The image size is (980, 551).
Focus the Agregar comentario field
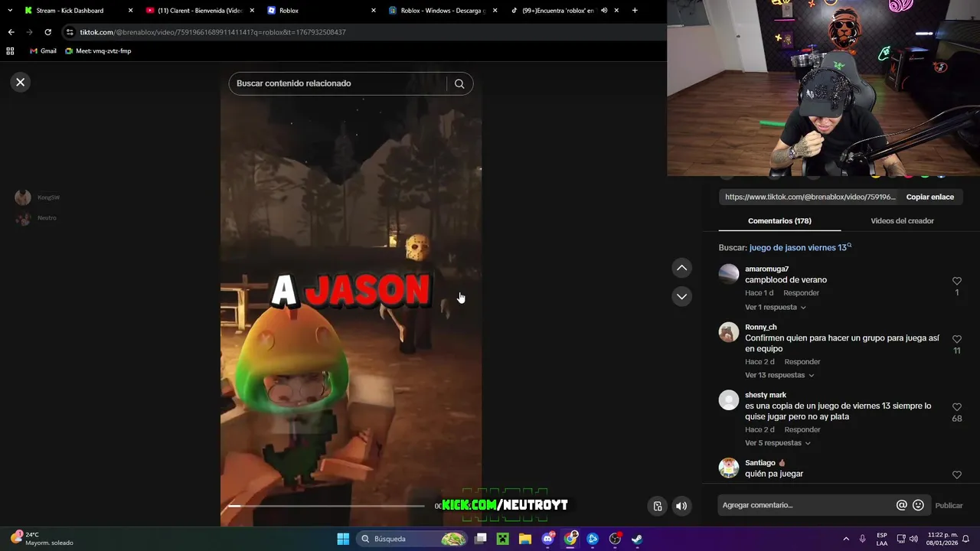coord(806,505)
